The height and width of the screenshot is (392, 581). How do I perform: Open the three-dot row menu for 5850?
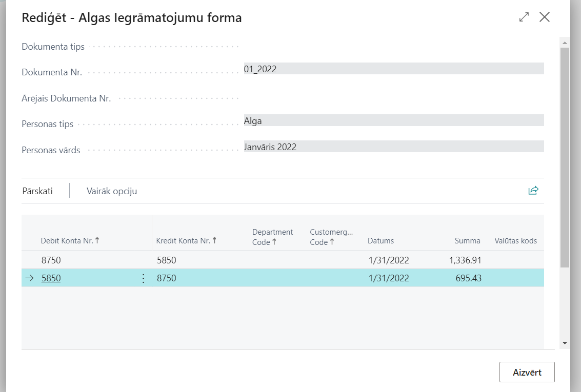click(143, 278)
